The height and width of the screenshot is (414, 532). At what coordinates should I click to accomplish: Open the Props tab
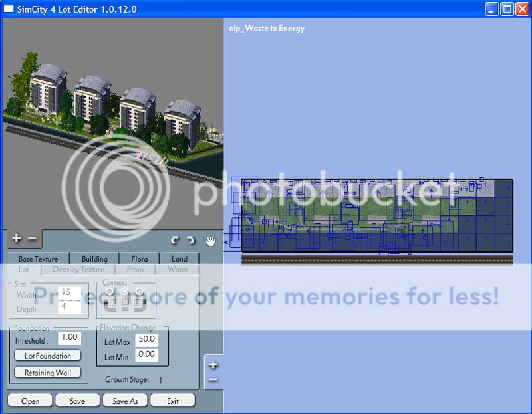[x=135, y=270]
